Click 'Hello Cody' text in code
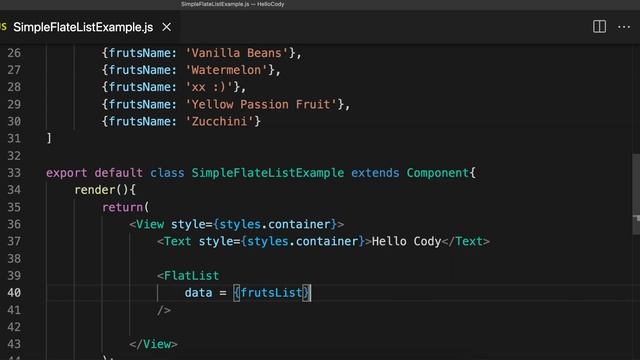This screenshot has height=360, width=640. coord(407,242)
